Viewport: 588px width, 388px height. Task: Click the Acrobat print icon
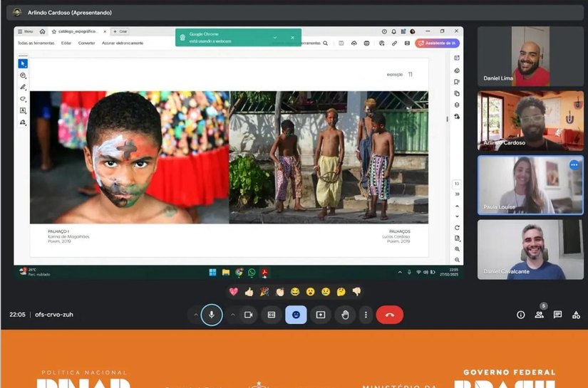click(x=367, y=43)
